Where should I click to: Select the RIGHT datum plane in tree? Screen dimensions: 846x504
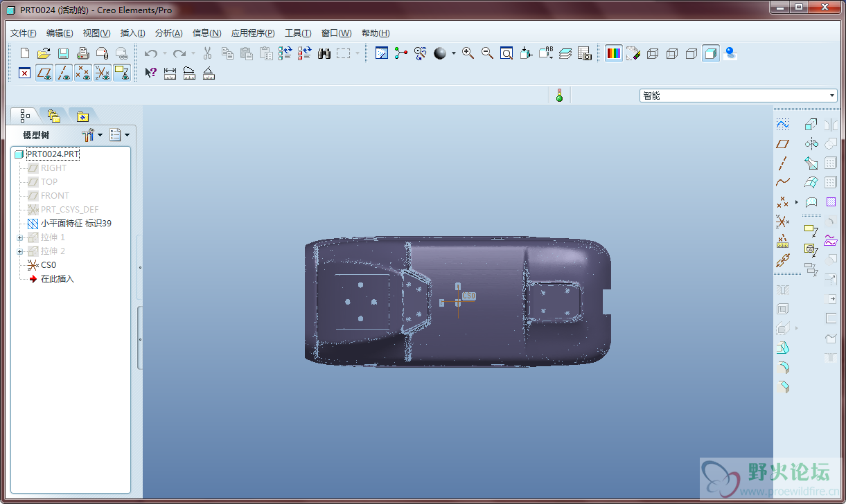click(x=53, y=168)
